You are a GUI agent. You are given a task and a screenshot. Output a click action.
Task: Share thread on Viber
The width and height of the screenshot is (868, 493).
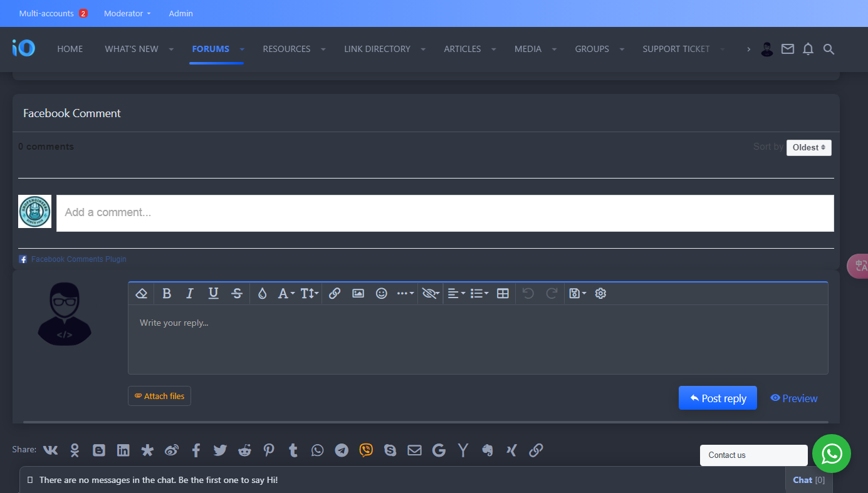click(366, 450)
